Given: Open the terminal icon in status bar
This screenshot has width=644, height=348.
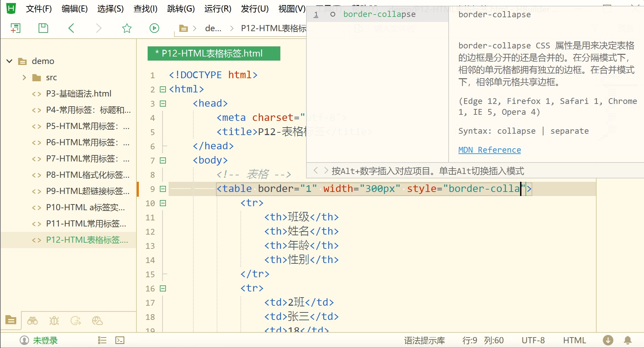Looking at the screenshot, I should pos(120,340).
